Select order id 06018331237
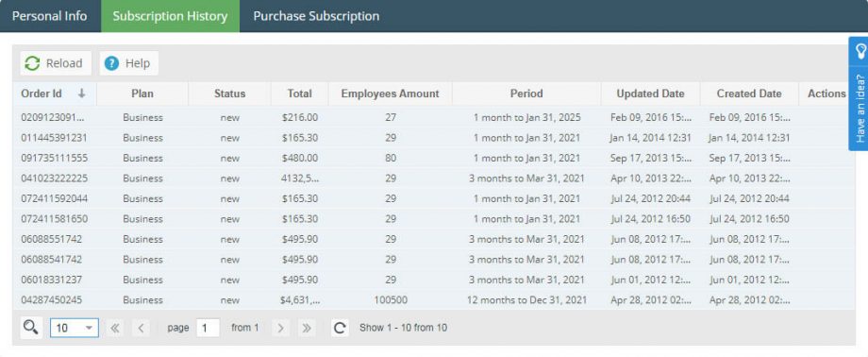This screenshot has width=868, height=357. pyautogui.click(x=52, y=280)
